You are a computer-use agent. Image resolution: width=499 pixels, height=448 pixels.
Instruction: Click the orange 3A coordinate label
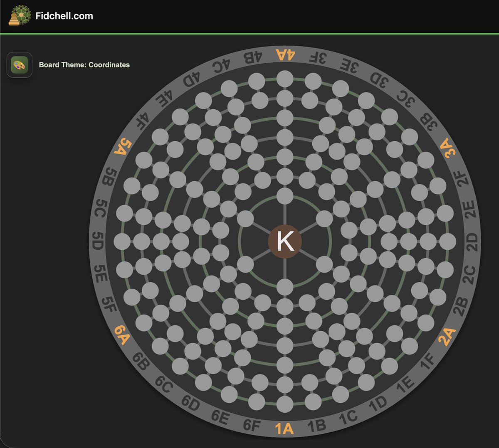tap(448, 148)
